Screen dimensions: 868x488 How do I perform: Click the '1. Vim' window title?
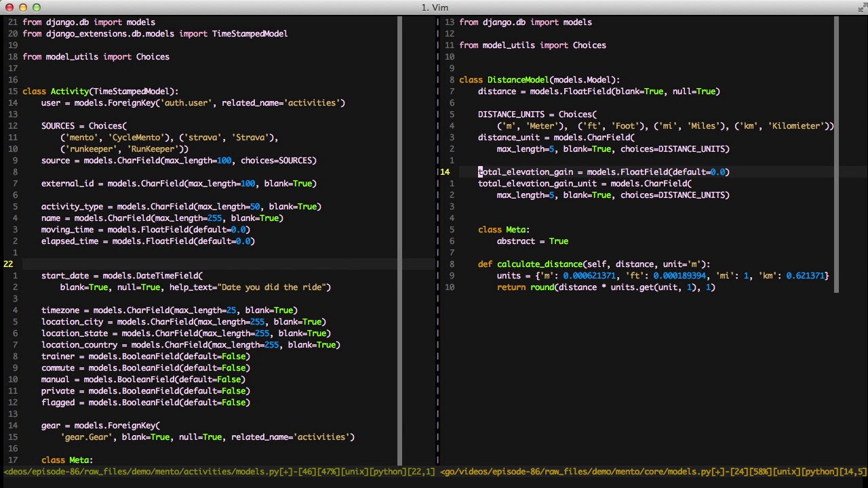point(435,7)
